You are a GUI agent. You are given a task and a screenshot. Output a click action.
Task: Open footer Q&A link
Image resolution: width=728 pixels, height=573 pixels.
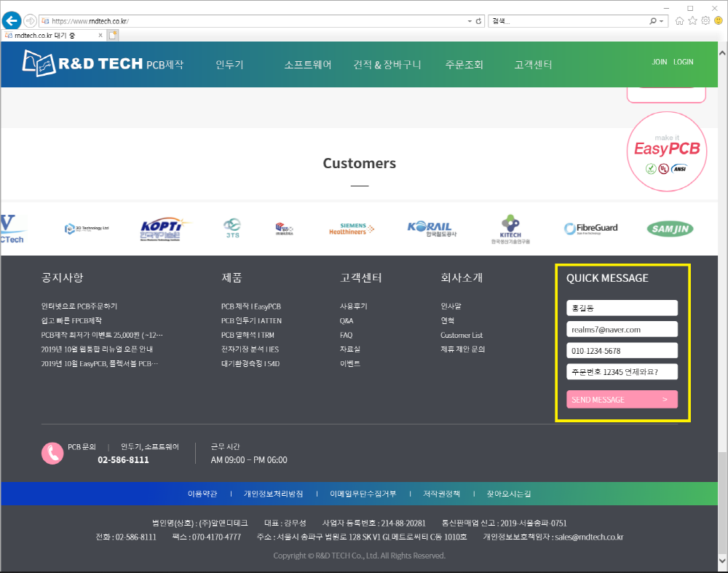pyautogui.click(x=347, y=321)
